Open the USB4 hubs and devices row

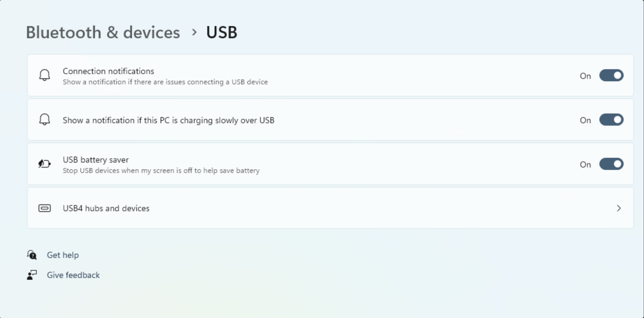pyautogui.click(x=330, y=208)
